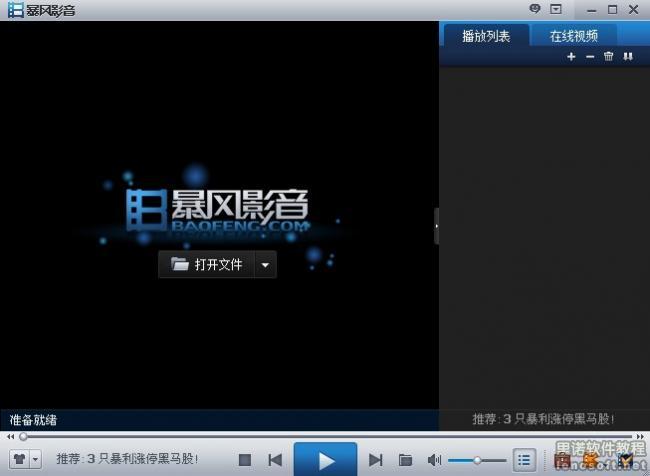Adjust the volume slider
The width and height of the screenshot is (650, 476).
tap(477, 460)
